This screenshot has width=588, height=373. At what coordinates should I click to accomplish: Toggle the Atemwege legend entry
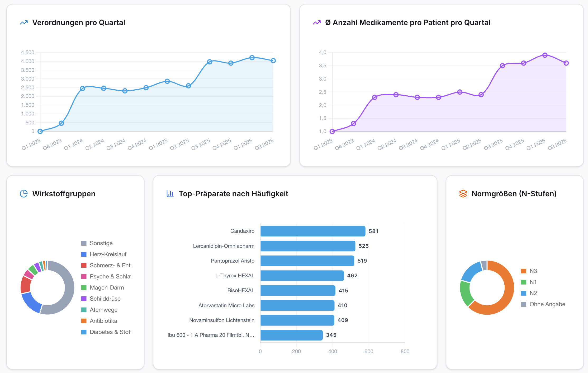point(99,310)
